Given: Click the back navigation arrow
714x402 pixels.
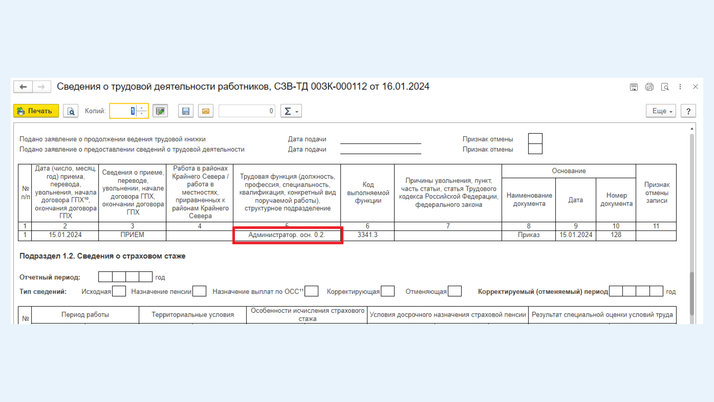Looking at the screenshot, I should tap(24, 87).
